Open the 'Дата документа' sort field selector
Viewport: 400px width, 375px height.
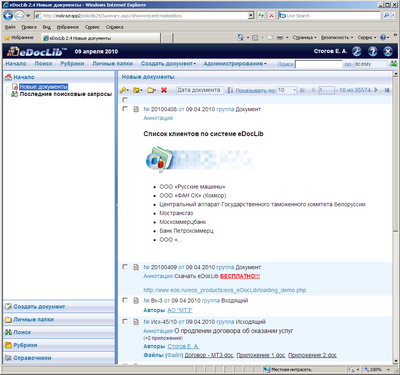200,90
